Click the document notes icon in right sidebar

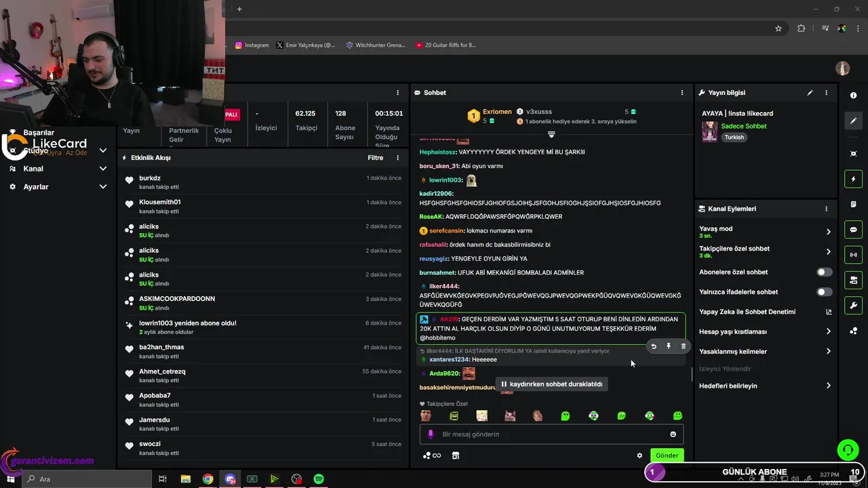(x=854, y=204)
